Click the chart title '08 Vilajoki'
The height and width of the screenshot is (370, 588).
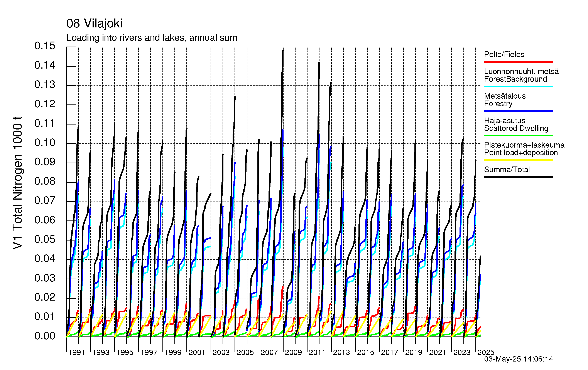point(94,24)
